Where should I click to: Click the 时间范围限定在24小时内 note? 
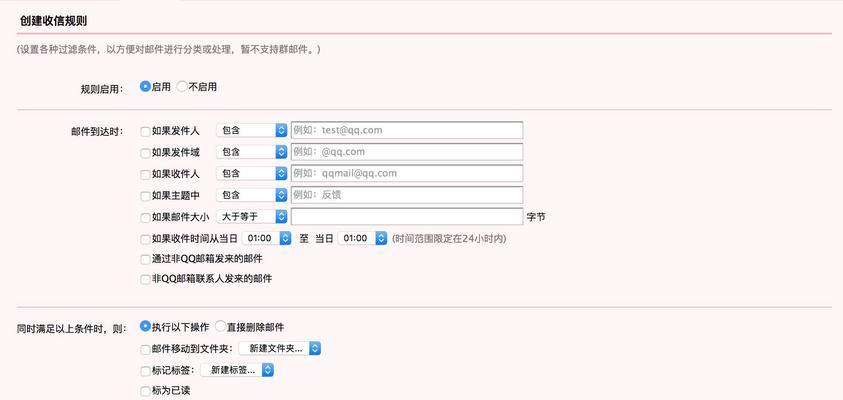(x=449, y=239)
